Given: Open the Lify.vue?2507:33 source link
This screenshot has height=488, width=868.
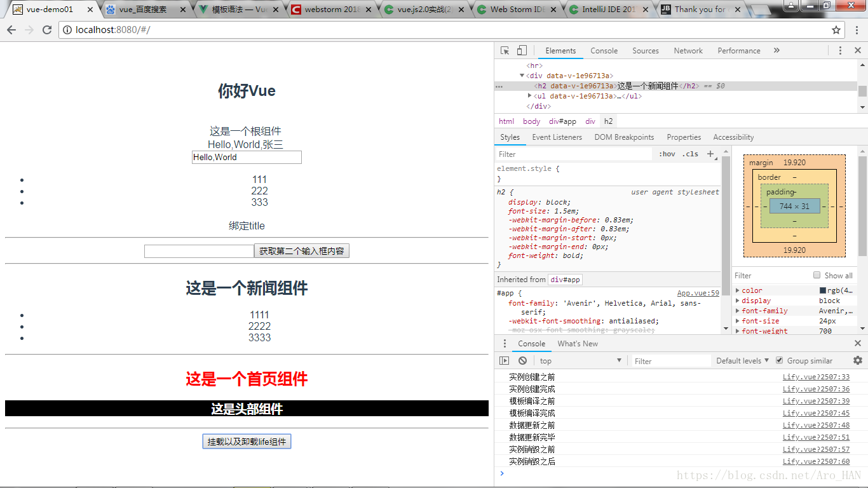Looking at the screenshot, I should (x=816, y=377).
